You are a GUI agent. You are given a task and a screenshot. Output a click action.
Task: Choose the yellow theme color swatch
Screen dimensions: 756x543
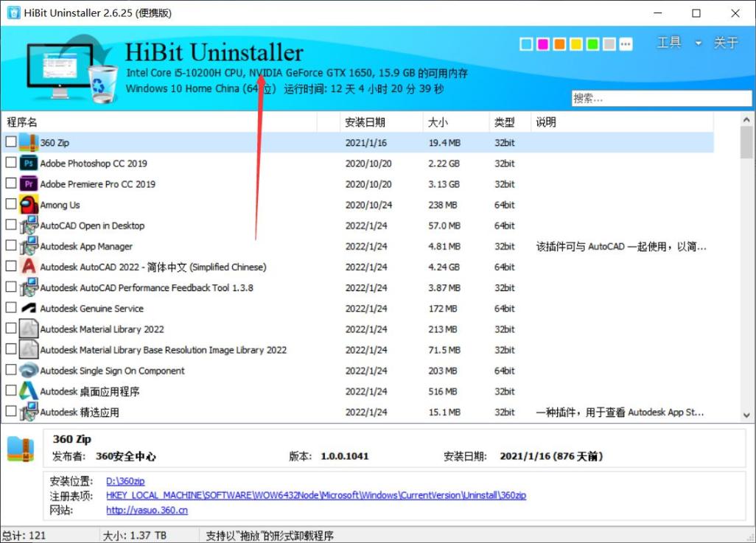click(576, 44)
